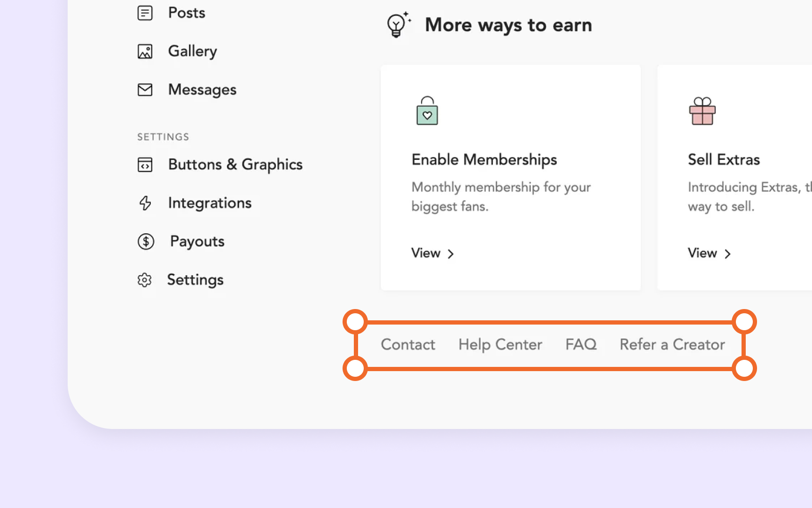Viewport: 812px width, 508px height.
Task: Click the Messages envelope icon
Action: pyautogui.click(x=145, y=90)
